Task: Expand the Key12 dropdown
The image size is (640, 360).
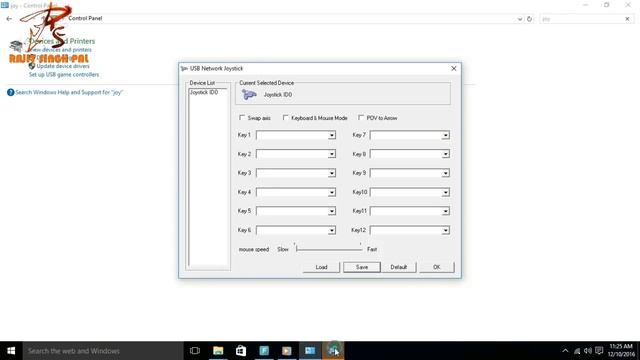Action: 446,230
